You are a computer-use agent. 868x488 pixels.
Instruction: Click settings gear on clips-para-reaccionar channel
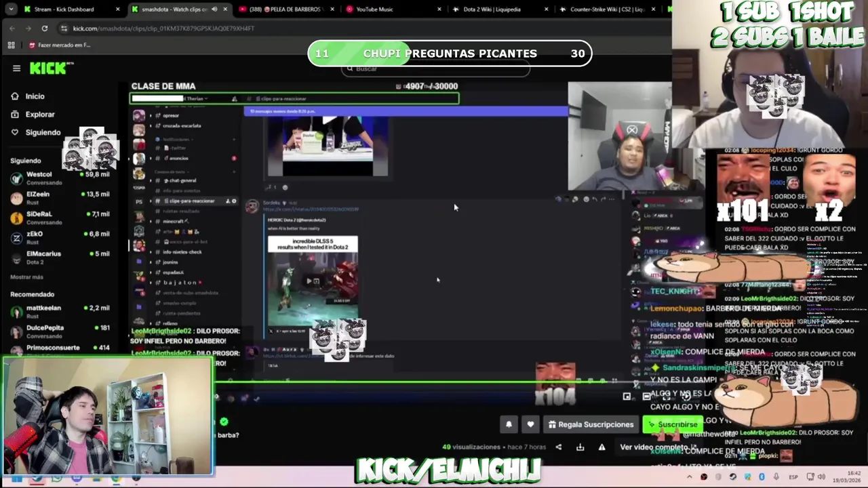[x=234, y=201]
